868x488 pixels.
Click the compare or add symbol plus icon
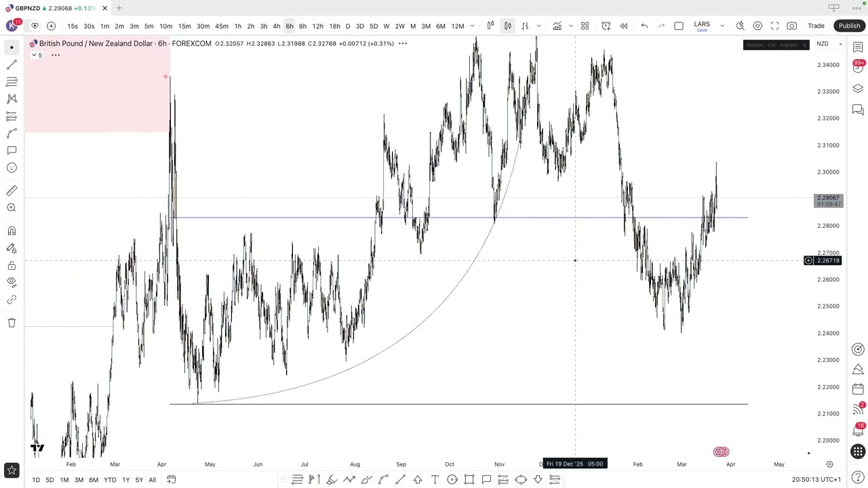(51, 26)
